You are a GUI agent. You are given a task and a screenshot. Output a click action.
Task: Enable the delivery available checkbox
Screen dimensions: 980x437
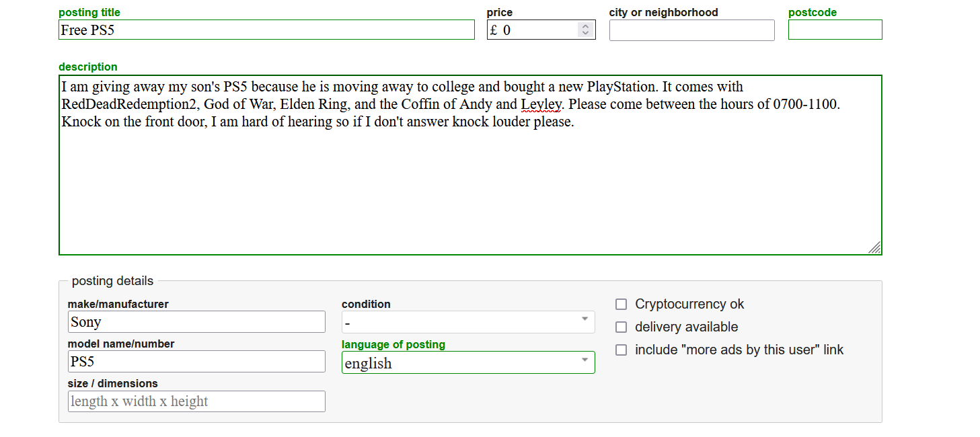click(621, 327)
